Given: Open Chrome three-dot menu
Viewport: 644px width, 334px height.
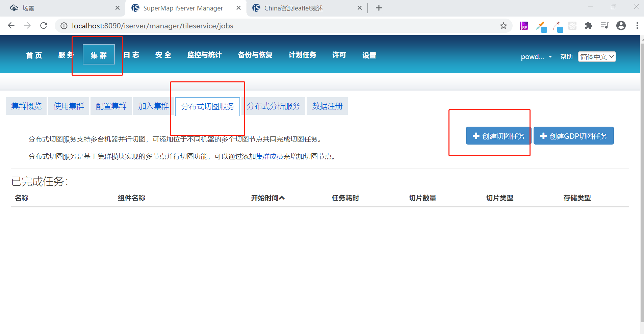Looking at the screenshot, I should pos(637,26).
